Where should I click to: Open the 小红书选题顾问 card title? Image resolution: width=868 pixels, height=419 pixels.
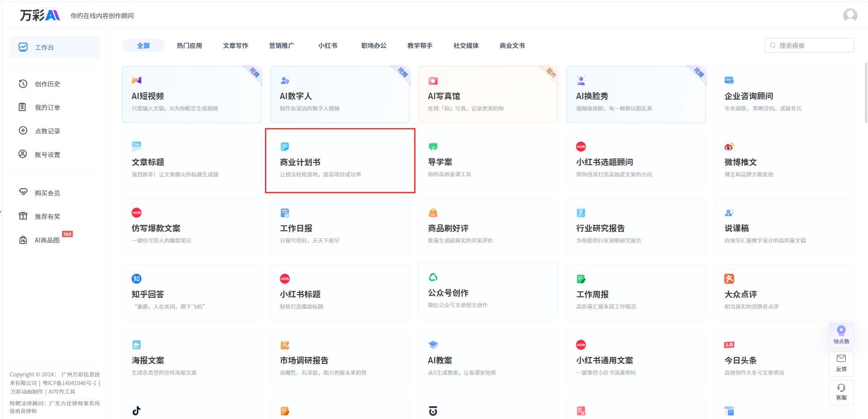click(x=604, y=162)
